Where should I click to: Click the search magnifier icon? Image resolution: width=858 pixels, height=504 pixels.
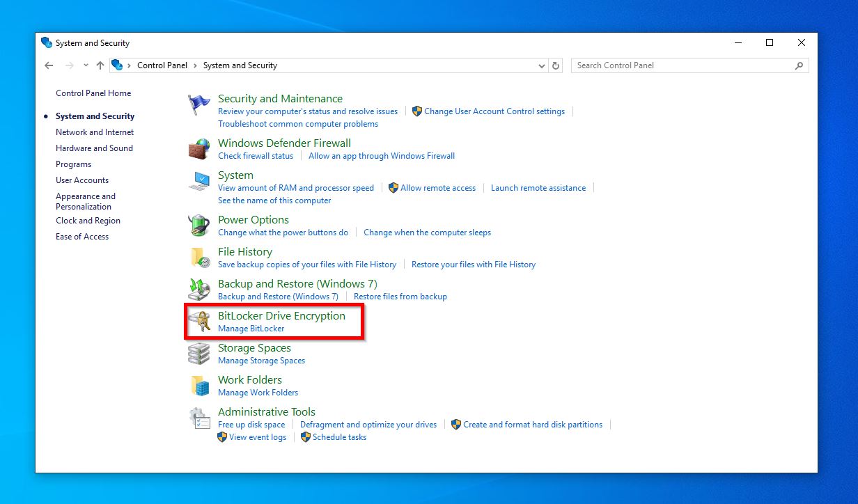click(799, 65)
